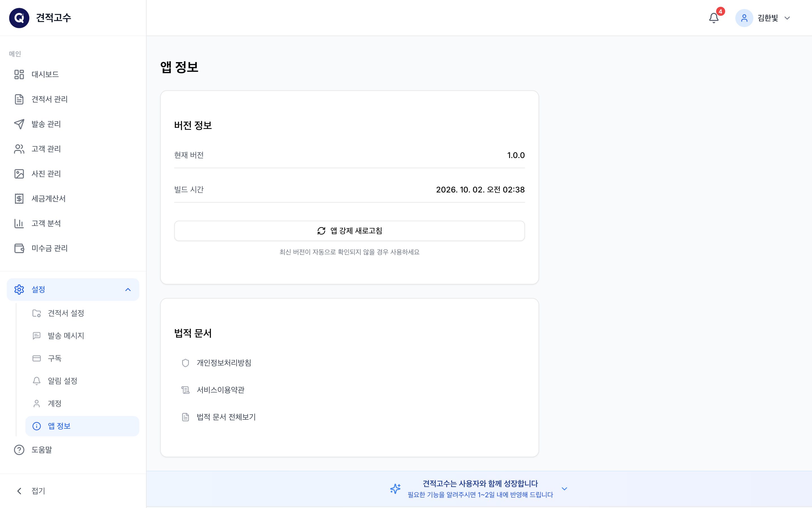Click the 앱 정보 info circle icon
812x508 pixels.
click(x=37, y=426)
